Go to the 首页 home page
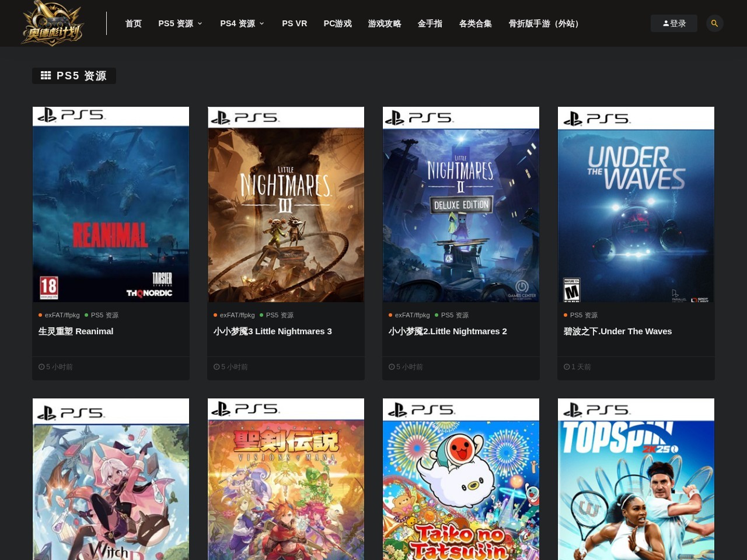 134,23
